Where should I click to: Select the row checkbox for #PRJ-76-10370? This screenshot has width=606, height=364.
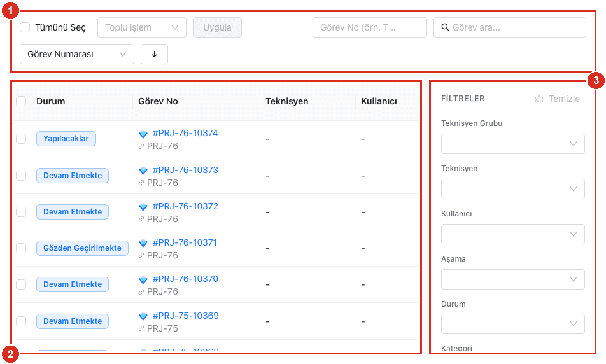pos(21,284)
